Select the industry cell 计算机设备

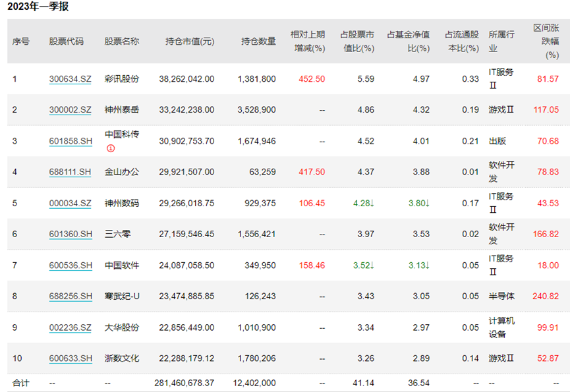pos(501,327)
